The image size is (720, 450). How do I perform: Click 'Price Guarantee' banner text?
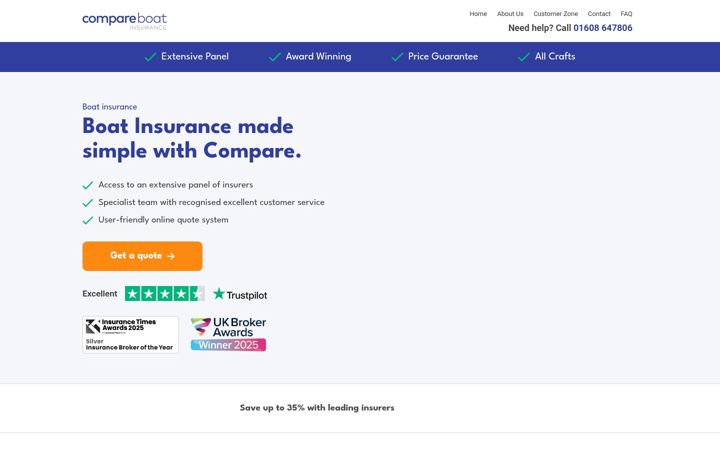(x=443, y=56)
